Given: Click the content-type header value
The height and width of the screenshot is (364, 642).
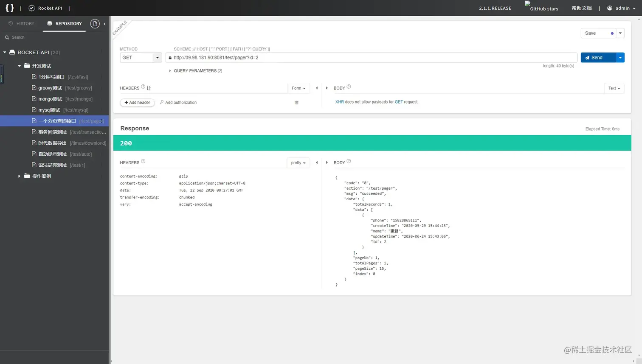Looking at the screenshot, I should [x=212, y=183].
